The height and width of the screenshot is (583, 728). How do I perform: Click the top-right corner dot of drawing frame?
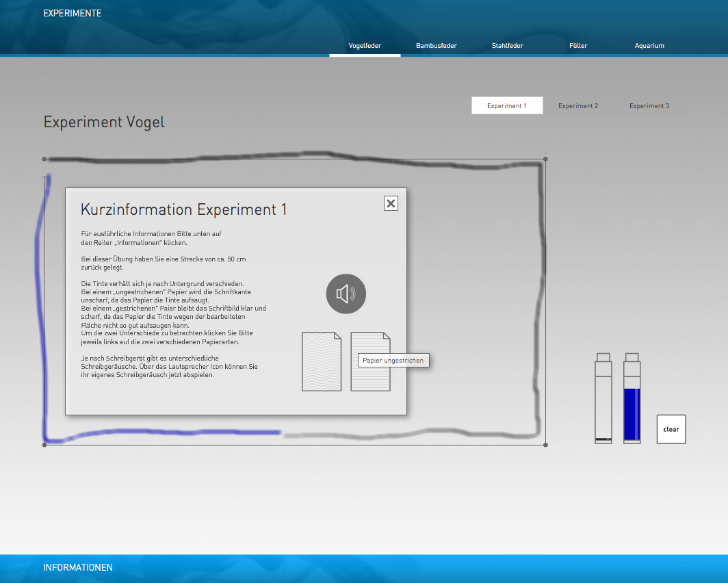pyautogui.click(x=545, y=159)
